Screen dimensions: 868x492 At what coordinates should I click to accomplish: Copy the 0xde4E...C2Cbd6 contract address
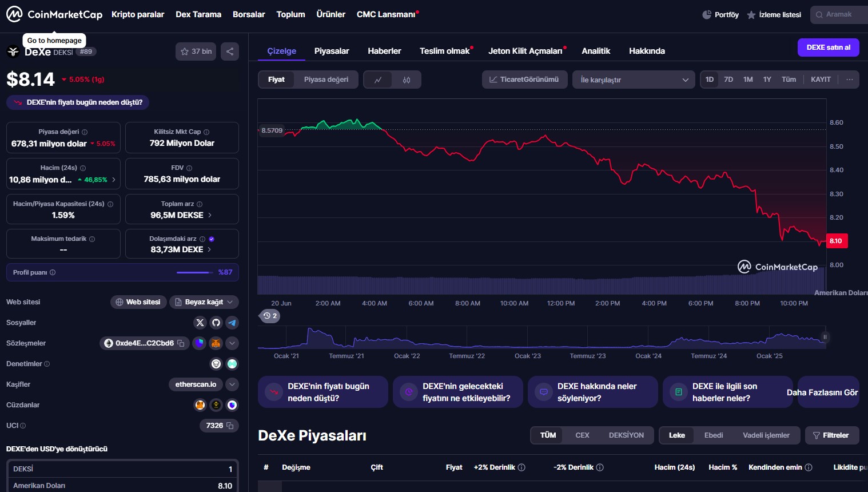181,343
